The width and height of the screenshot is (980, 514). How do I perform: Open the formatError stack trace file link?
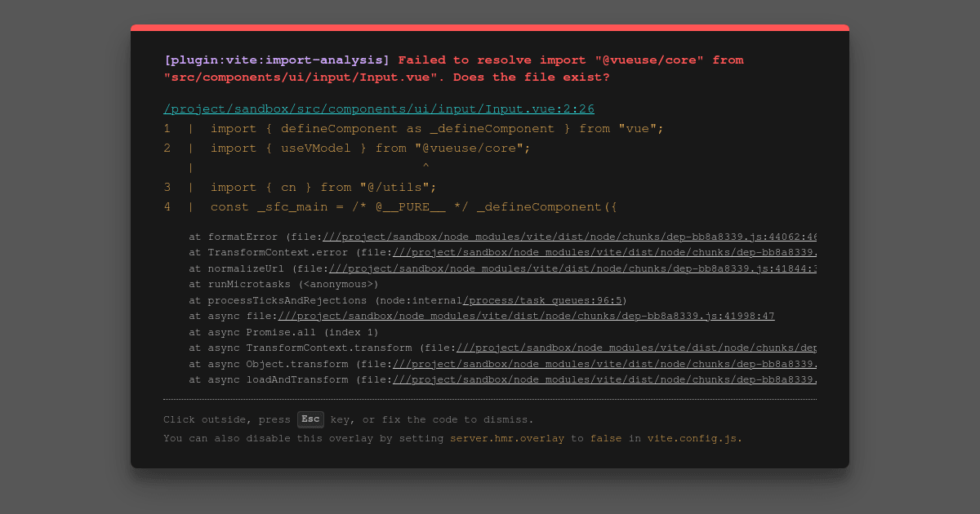pos(570,237)
